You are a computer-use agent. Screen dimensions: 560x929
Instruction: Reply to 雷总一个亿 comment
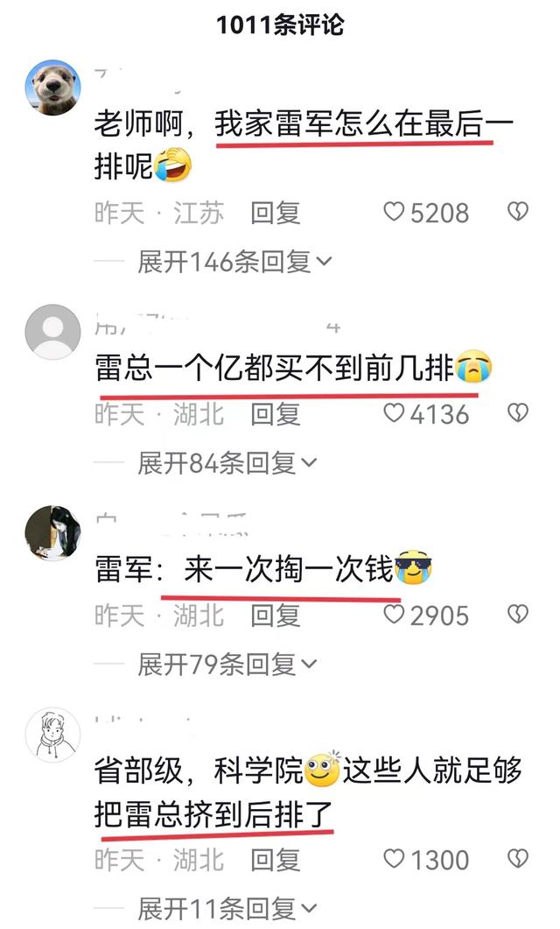coord(276,414)
